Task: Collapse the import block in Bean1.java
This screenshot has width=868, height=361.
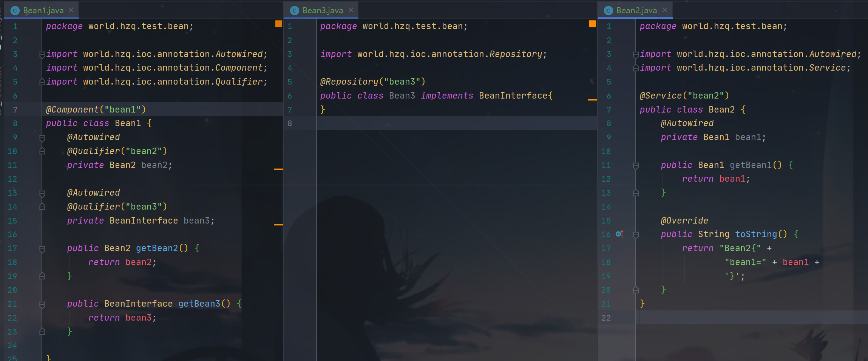Action: pos(42,54)
